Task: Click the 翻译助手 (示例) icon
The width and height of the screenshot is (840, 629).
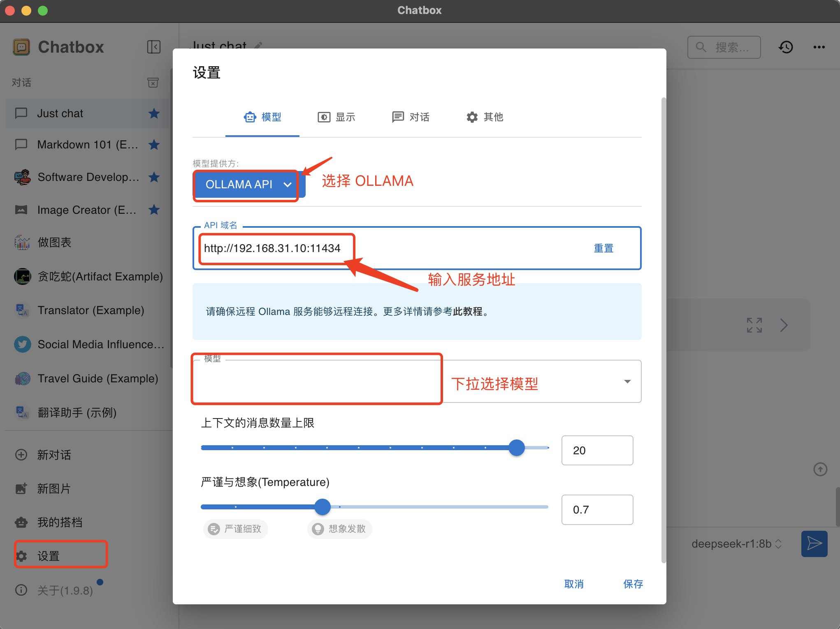Action: pos(22,412)
